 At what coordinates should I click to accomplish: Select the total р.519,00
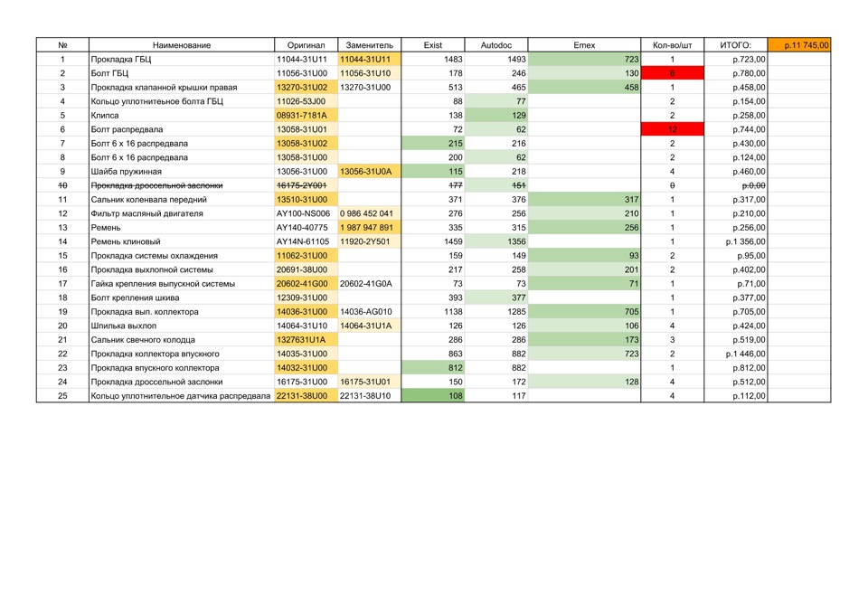tap(736, 340)
